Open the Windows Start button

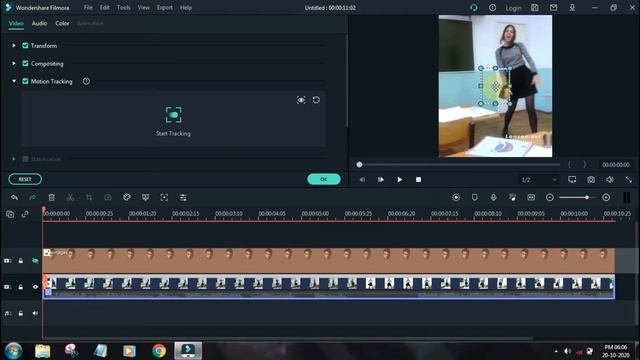click(13, 351)
